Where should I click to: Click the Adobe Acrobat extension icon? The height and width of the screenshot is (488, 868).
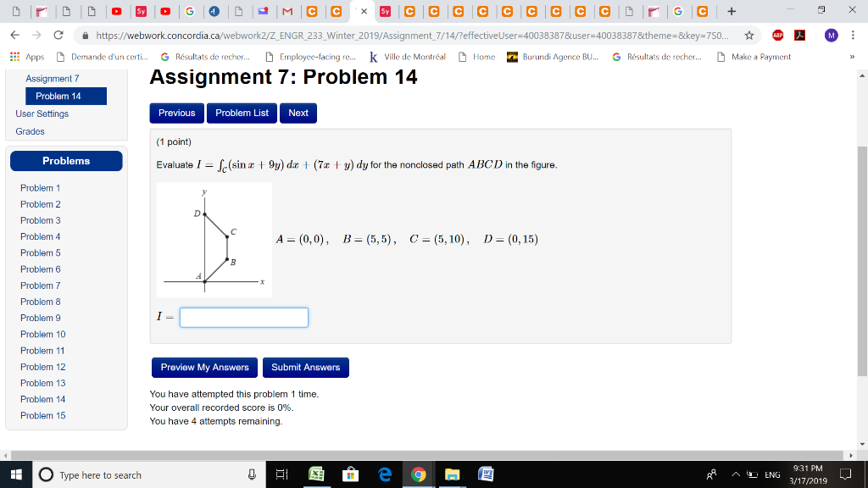click(798, 35)
